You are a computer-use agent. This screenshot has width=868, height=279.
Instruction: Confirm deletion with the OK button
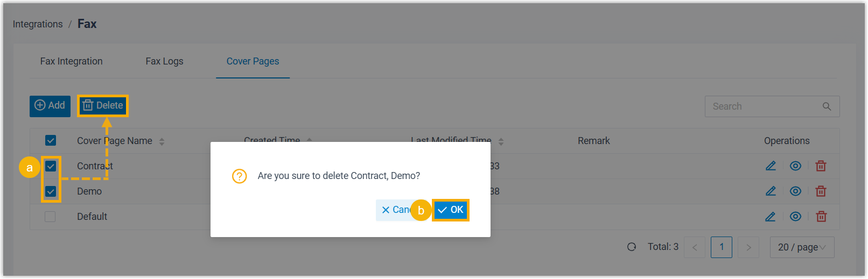pyautogui.click(x=451, y=210)
